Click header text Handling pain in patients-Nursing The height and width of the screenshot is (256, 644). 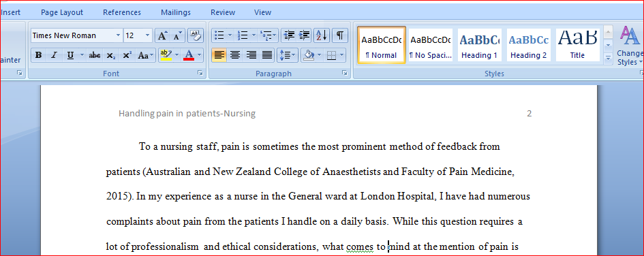tap(187, 114)
